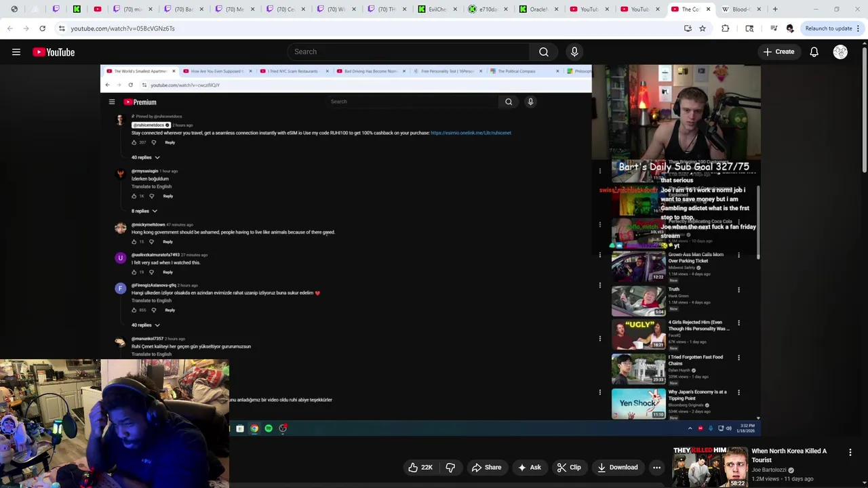Close the active "The Co" tab
The image size is (868, 488).
coord(708,9)
